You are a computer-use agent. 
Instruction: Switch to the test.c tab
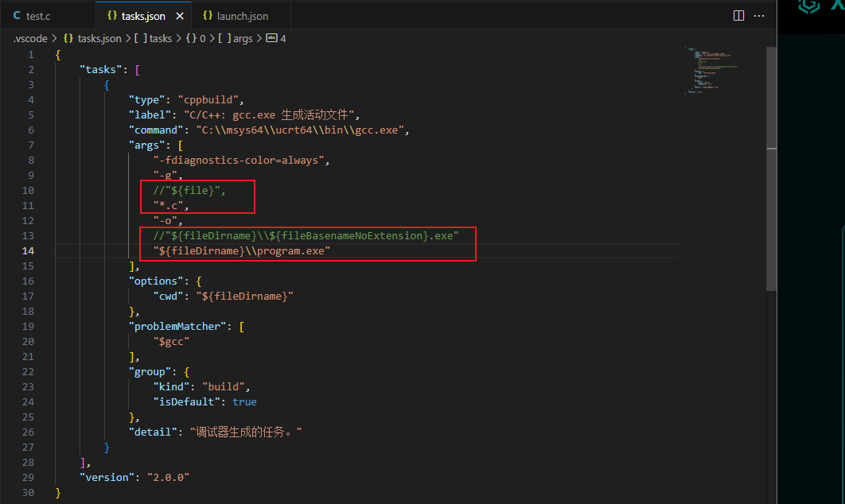(38, 16)
